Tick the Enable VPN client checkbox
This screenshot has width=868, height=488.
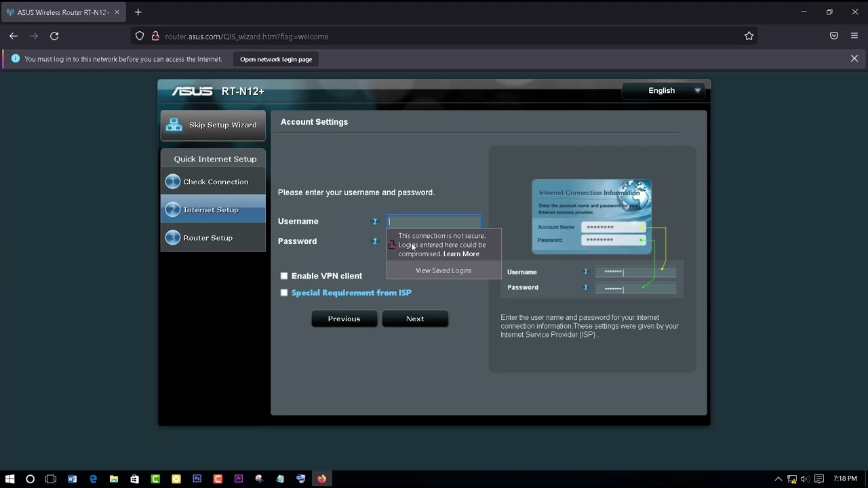(284, 276)
